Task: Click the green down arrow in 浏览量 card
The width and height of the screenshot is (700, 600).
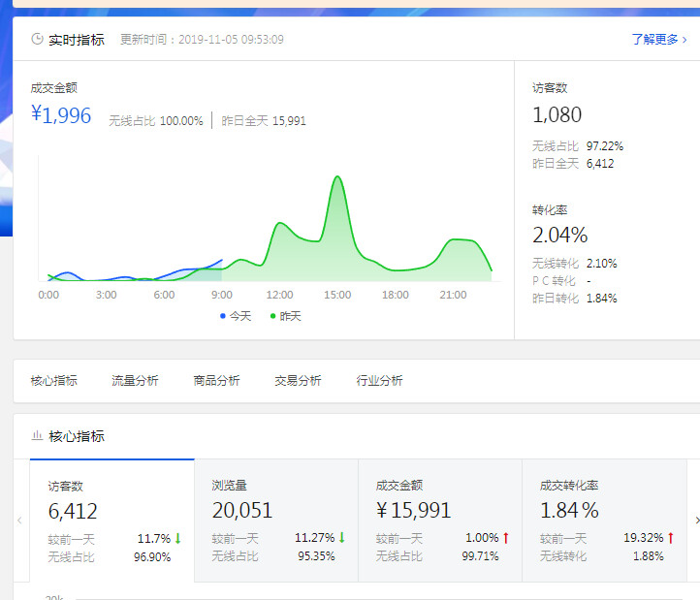Action: pos(341,538)
